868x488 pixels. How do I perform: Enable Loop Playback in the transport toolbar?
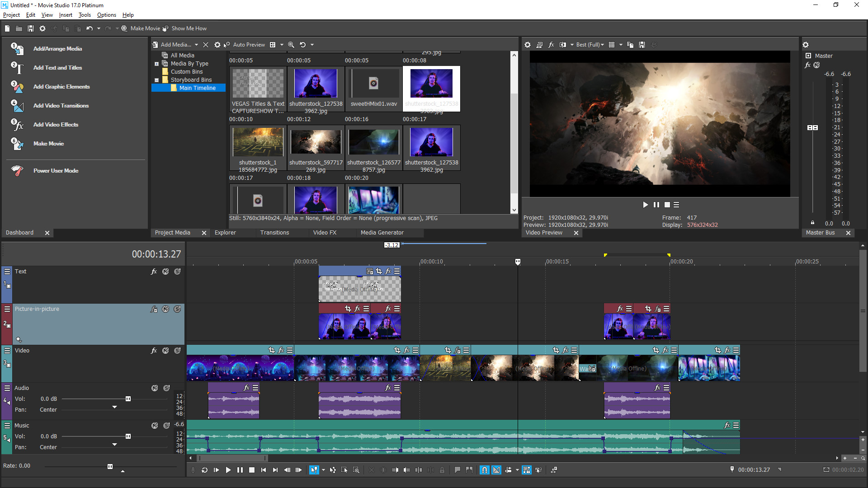click(204, 470)
